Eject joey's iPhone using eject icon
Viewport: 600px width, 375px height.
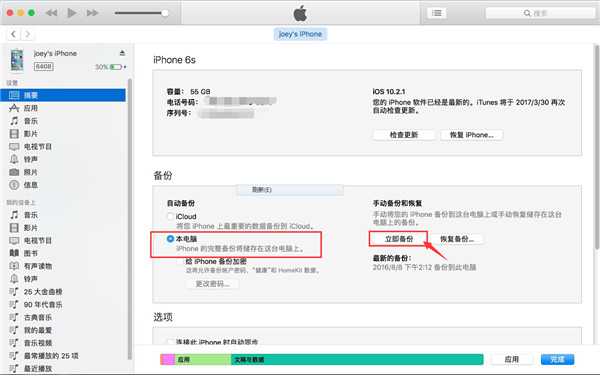tap(122, 53)
